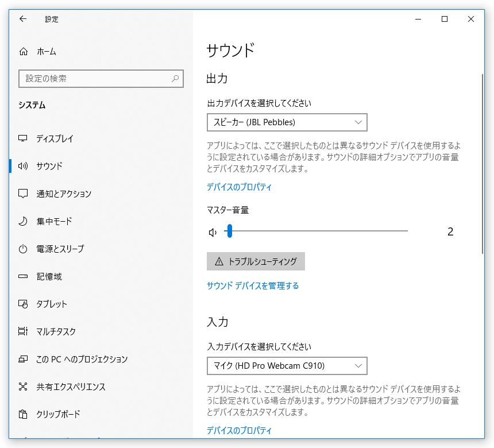The height and width of the screenshot is (448, 494).
Task: Click the 入力 section heading
Action: click(x=217, y=322)
